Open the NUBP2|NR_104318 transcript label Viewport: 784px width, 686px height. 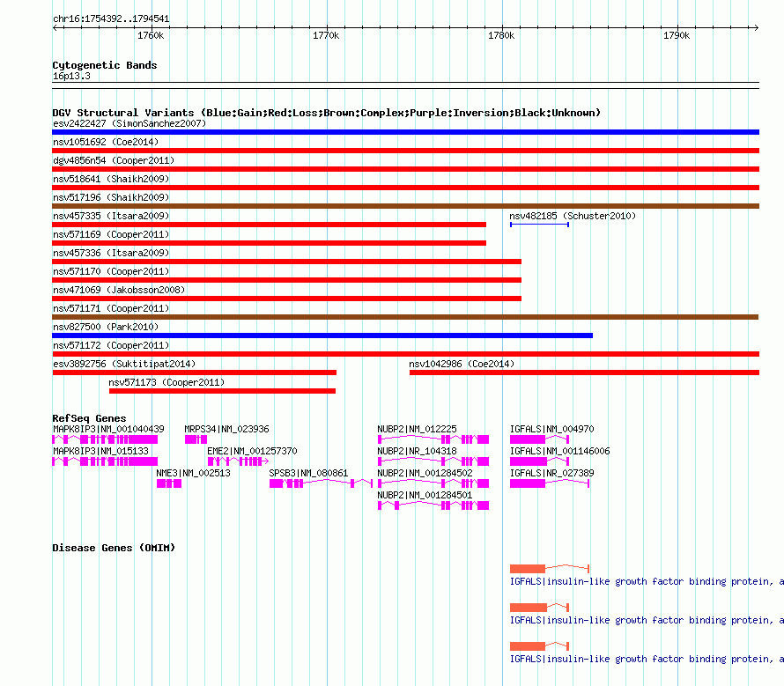417,451
